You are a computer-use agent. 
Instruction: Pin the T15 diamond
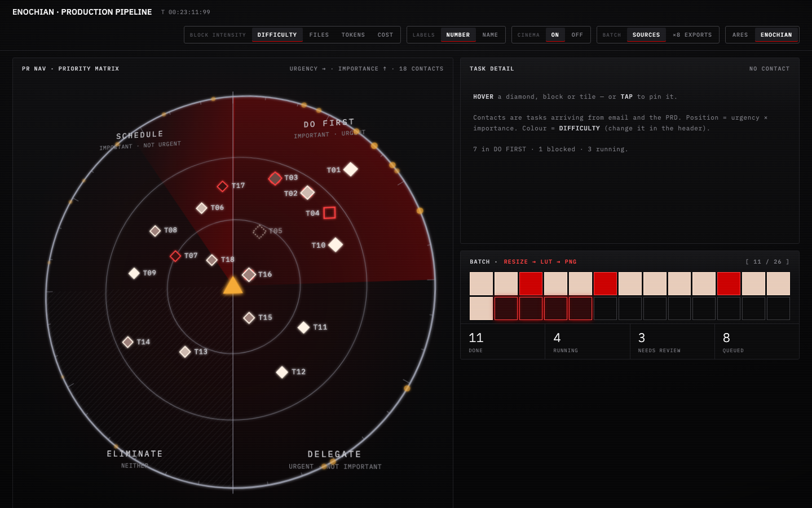tap(249, 318)
